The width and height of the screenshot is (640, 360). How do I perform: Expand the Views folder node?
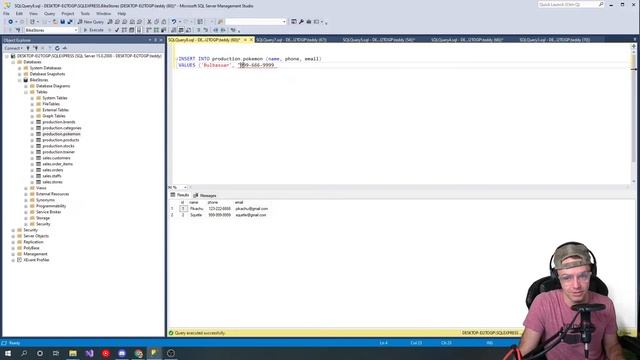(26, 188)
